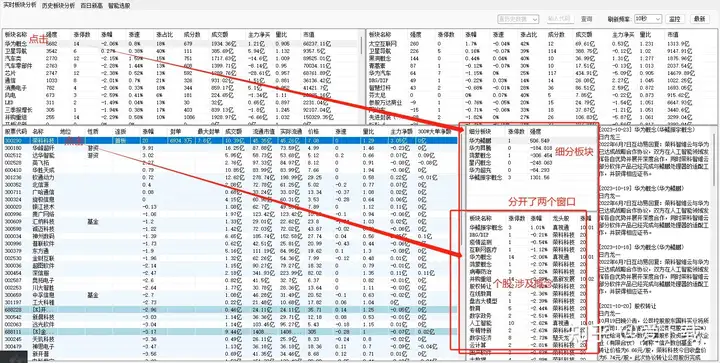This screenshot has height=363, width=720.
Task: Open the history data dropdown in the toolbar
Action: click(518, 19)
